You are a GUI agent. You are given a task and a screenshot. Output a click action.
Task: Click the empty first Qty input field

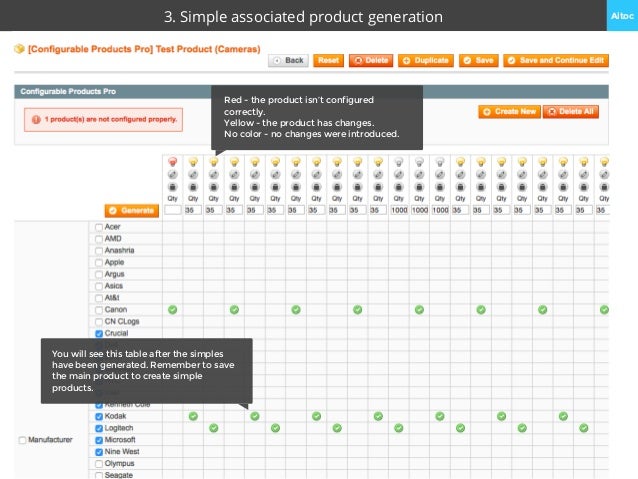pyautogui.click(x=172, y=211)
